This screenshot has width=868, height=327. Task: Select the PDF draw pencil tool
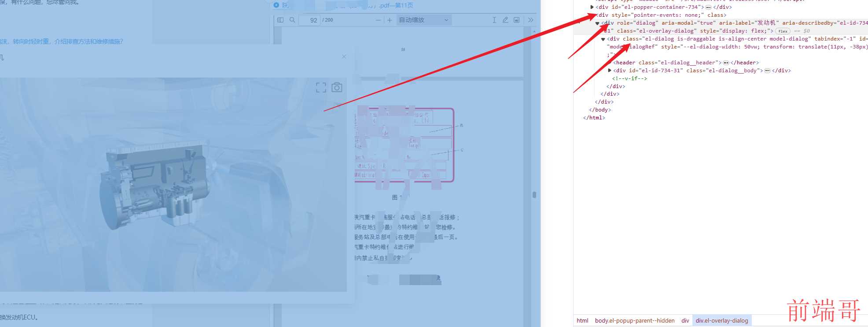click(x=505, y=20)
